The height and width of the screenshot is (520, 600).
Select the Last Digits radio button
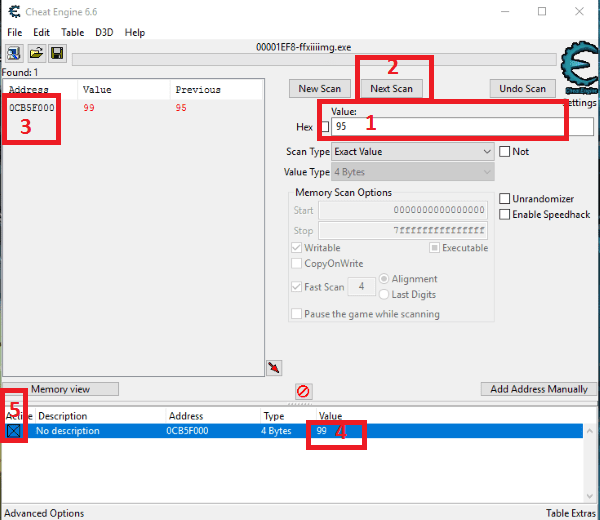384,294
